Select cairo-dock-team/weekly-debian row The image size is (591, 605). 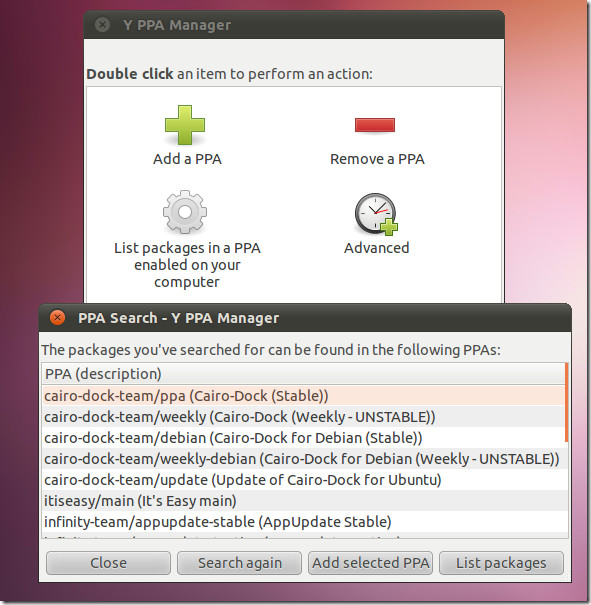[x=303, y=459]
